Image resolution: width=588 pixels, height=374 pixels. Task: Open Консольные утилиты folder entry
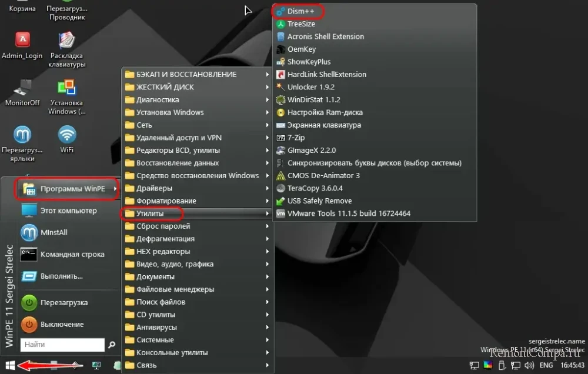198,353
